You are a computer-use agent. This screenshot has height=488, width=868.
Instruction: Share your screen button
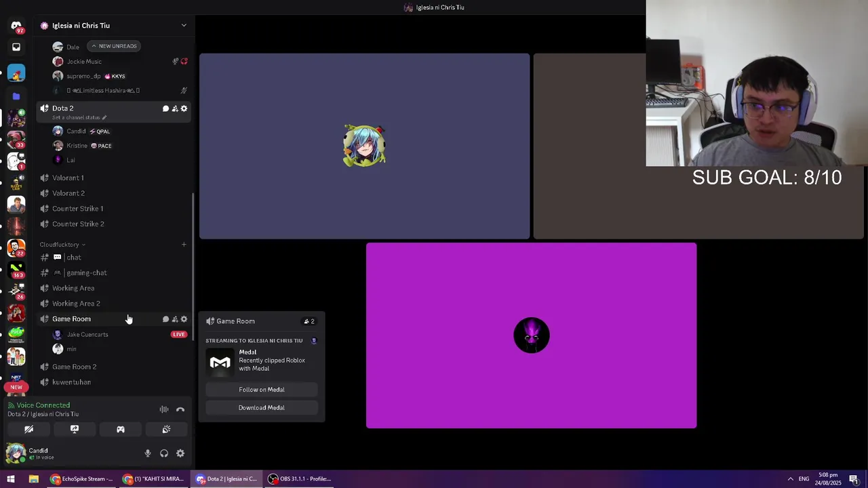point(75,429)
